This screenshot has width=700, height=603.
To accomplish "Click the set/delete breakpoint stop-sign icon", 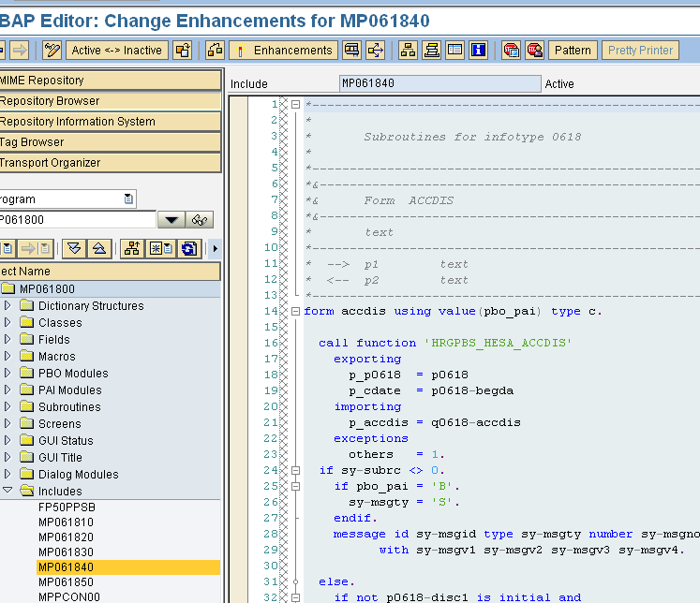I will point(511,51).
